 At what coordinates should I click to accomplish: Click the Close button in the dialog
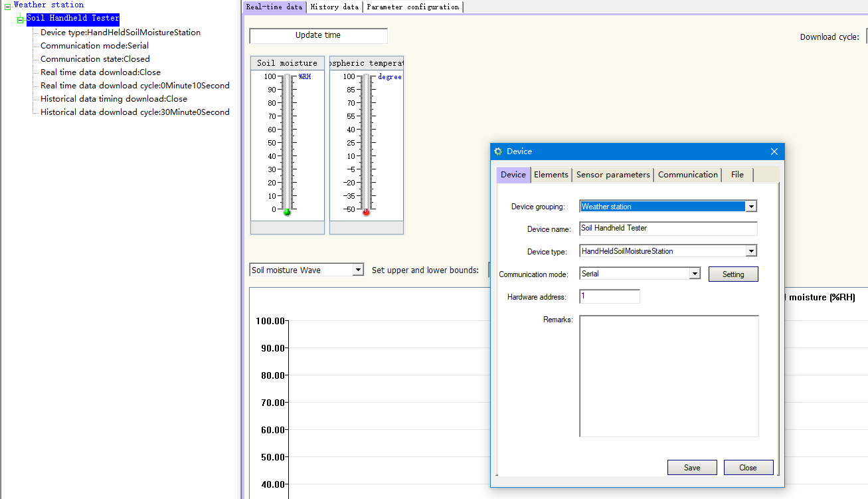point(748,468)
